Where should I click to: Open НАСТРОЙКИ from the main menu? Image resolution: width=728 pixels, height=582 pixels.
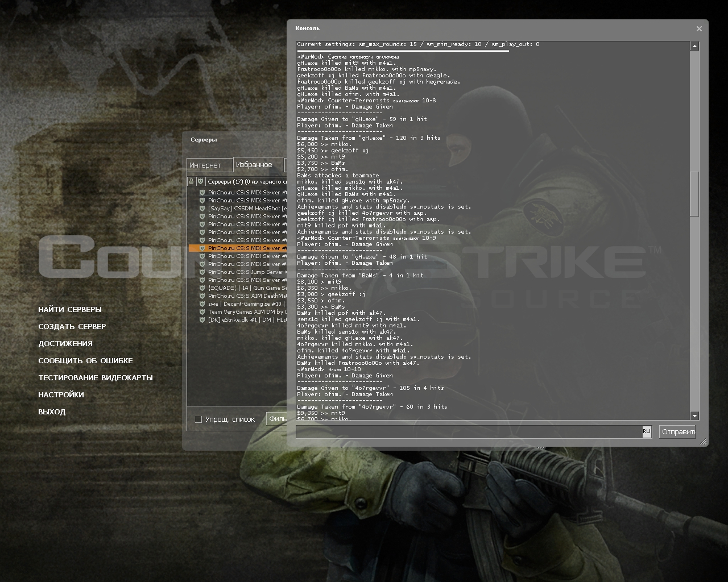[61, 395]
